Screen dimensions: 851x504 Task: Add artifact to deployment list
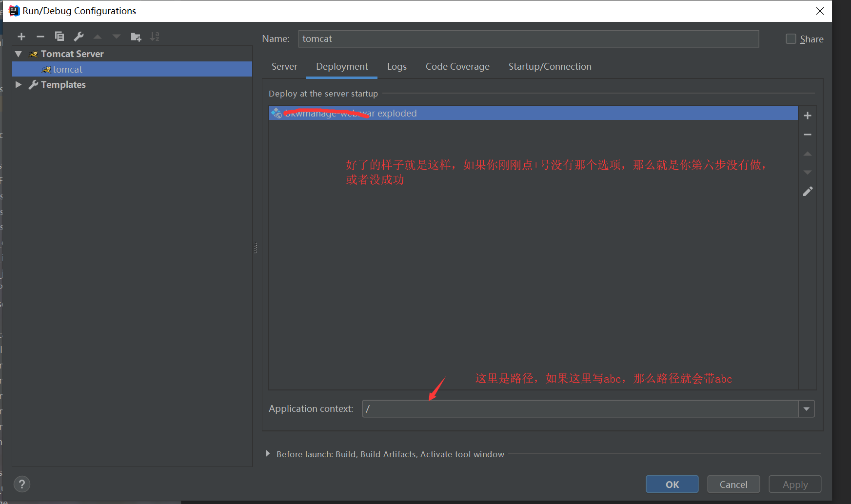(x=808, y=116)
